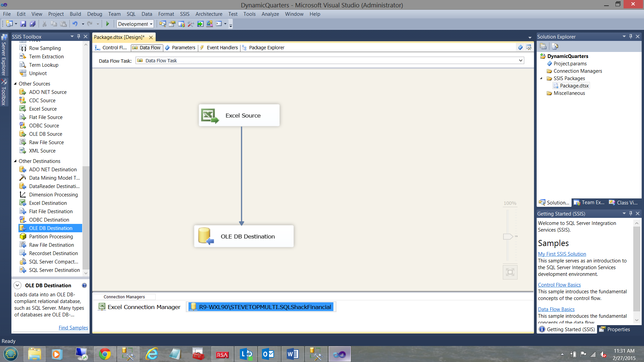This screenshot has height=362, width=644.
Task: Toggle auto-hide pin on Solution Explorer
Action: 631,37
